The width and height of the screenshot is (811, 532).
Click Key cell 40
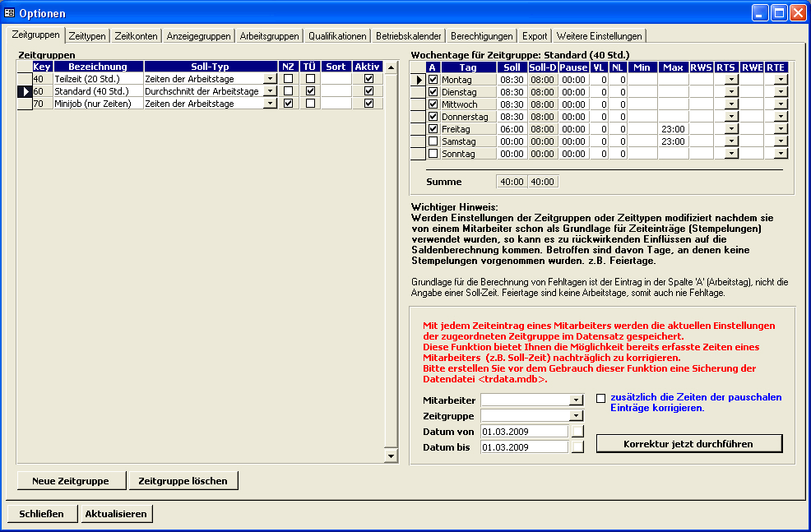[43, 79]
